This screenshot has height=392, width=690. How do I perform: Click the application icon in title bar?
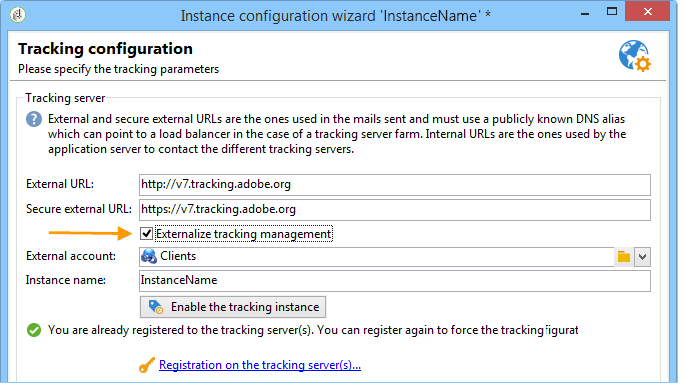[18, 15]
